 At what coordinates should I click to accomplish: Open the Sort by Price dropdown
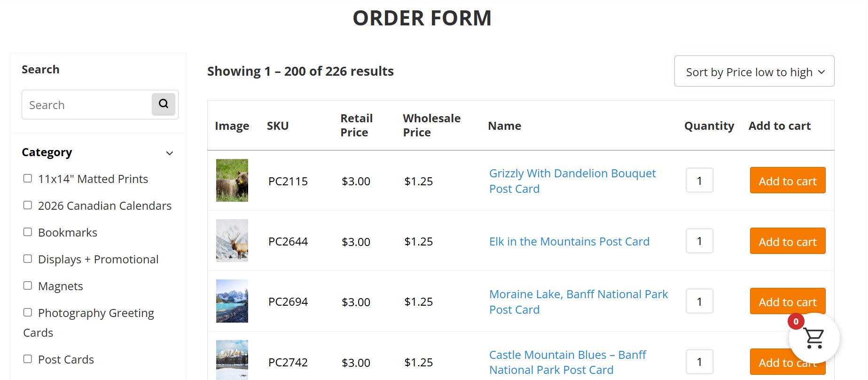[754, 71]
